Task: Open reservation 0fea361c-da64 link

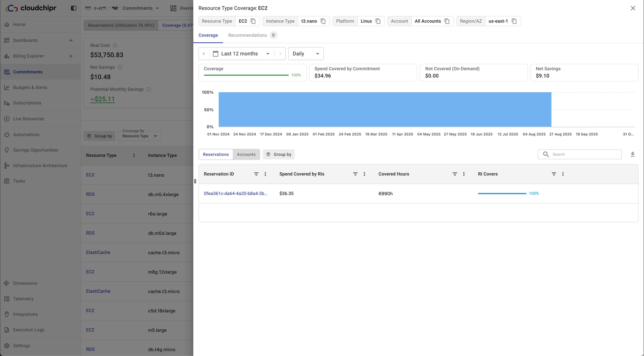Action: [235, 194]
